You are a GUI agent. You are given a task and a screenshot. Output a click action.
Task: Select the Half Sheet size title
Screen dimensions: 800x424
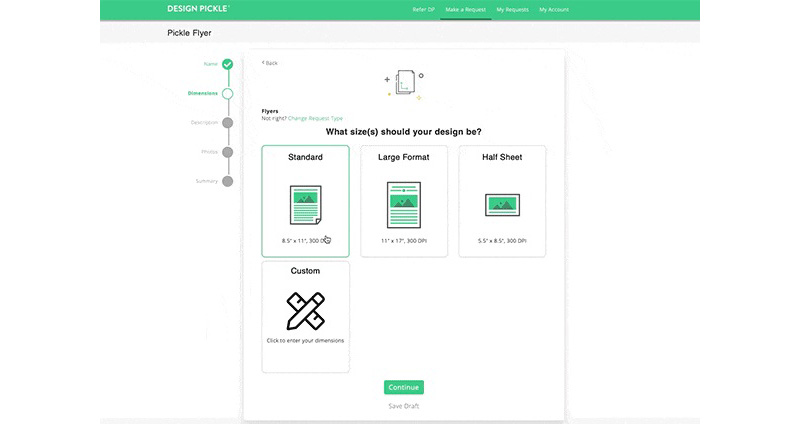pos(502,157)
